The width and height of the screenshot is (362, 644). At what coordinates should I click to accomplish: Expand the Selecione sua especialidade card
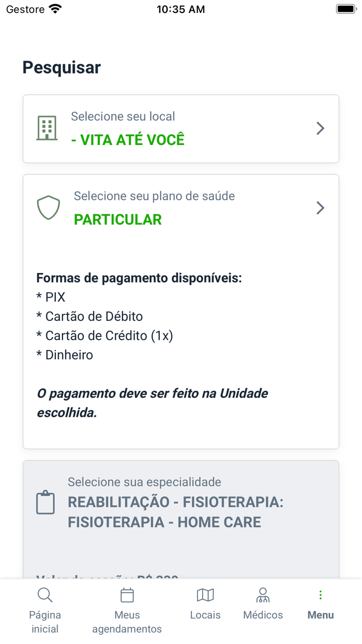click(181, 501)
